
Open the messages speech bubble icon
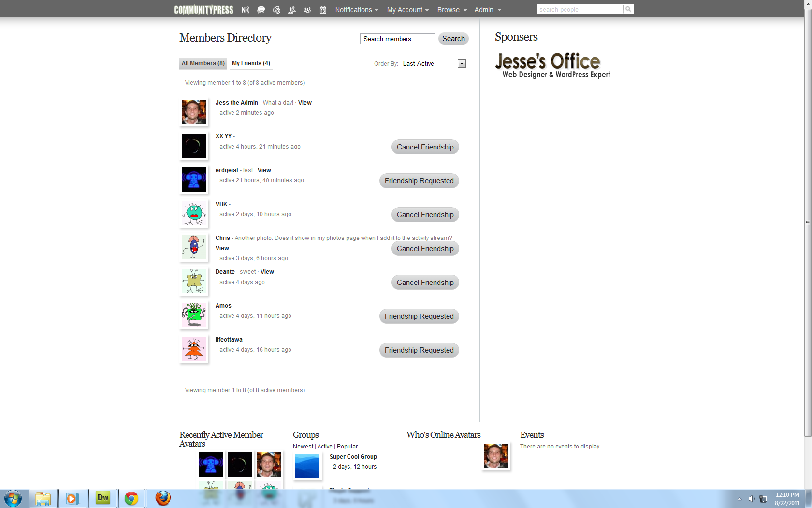pos(261,10)
